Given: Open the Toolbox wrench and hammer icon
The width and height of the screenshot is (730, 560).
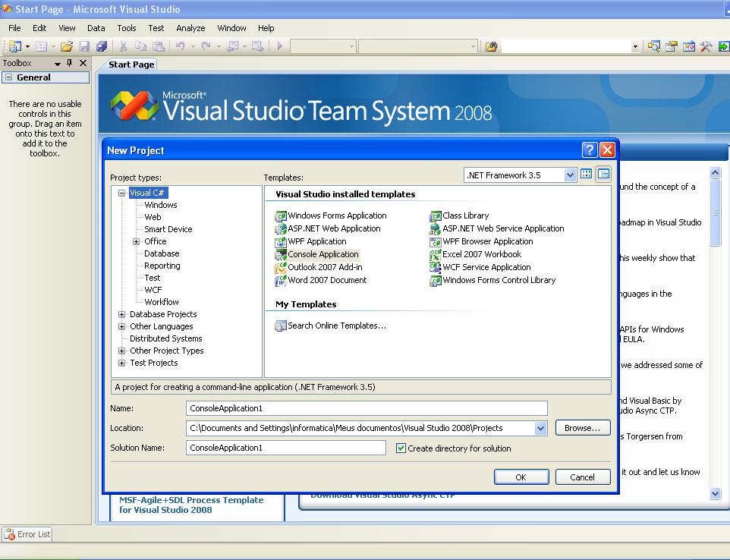Looking at the screenshot, I should click(706, 46).
